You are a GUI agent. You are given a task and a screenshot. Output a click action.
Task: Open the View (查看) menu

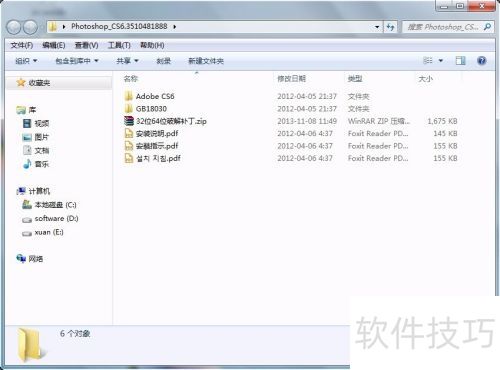pos(86,45)
